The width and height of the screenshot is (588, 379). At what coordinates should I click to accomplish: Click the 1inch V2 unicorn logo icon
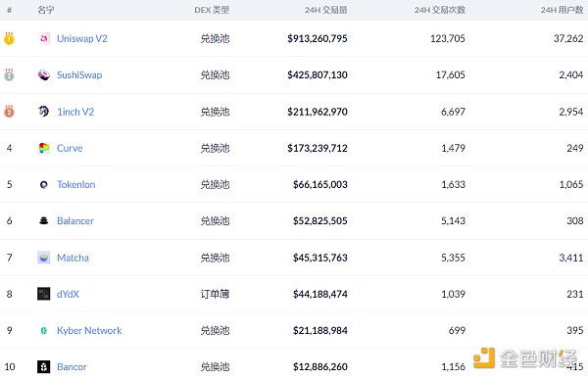(44, 112)
